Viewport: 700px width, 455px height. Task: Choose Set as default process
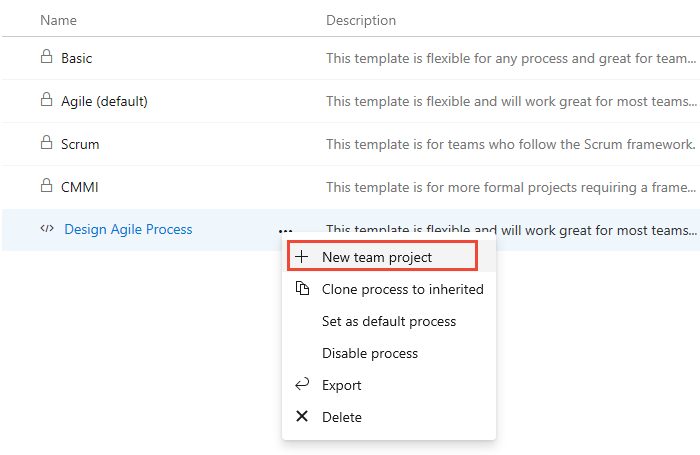coord(388,321)
